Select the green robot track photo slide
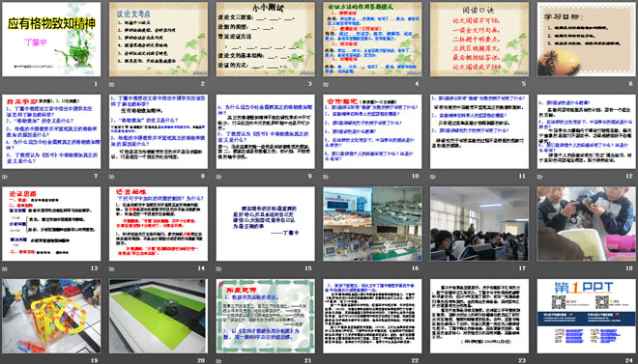The height and width of the screenshot is (364, 638). coord(159,316)
